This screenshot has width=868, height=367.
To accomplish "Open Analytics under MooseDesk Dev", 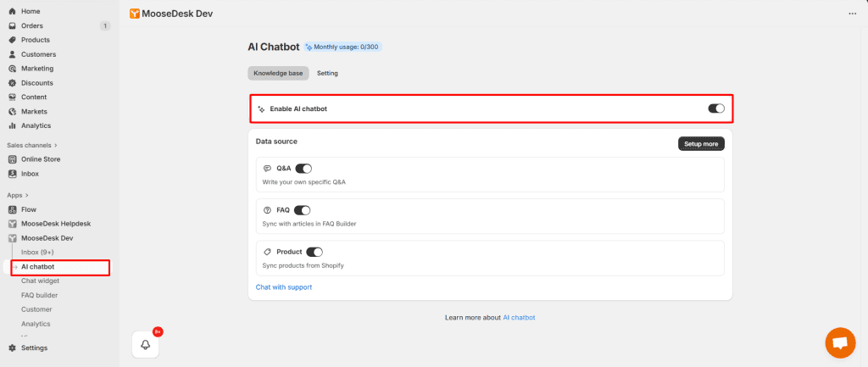I will pos(36,324).
